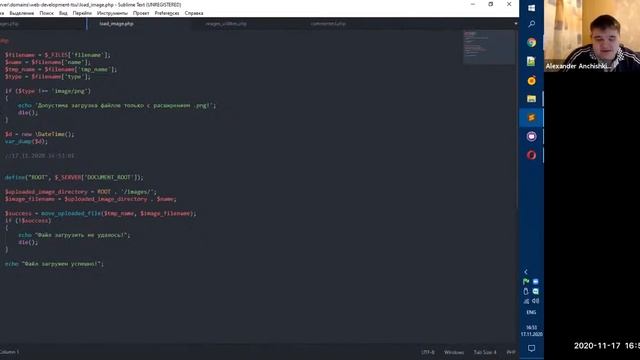This screenshot has height=360, width=640.
Task: Select the load_image.php tab
Action: point(116,24)
